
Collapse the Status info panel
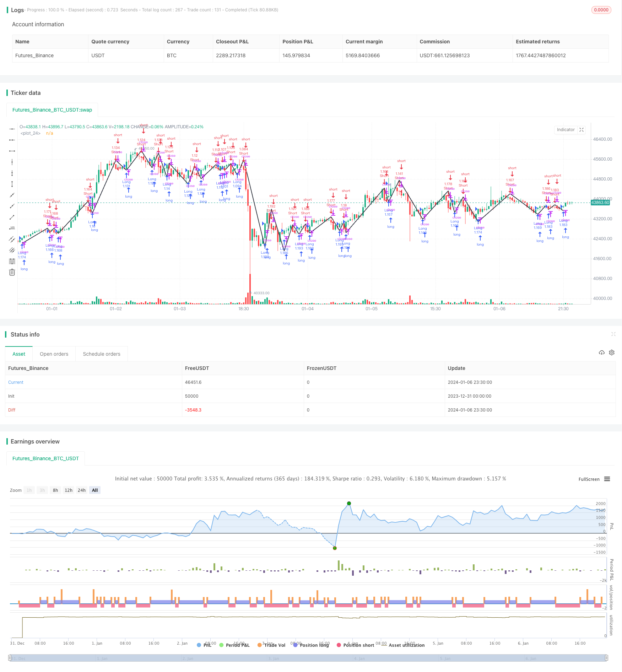[x=613, y=334]
